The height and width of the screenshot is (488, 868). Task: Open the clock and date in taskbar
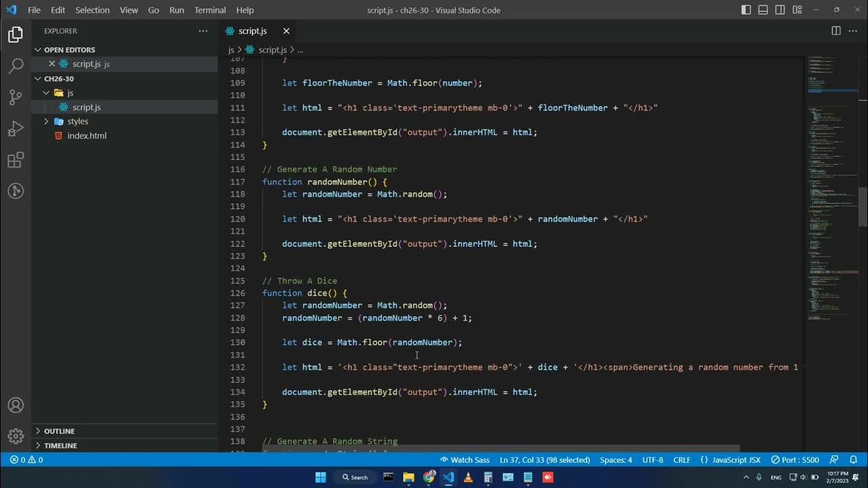837,477
